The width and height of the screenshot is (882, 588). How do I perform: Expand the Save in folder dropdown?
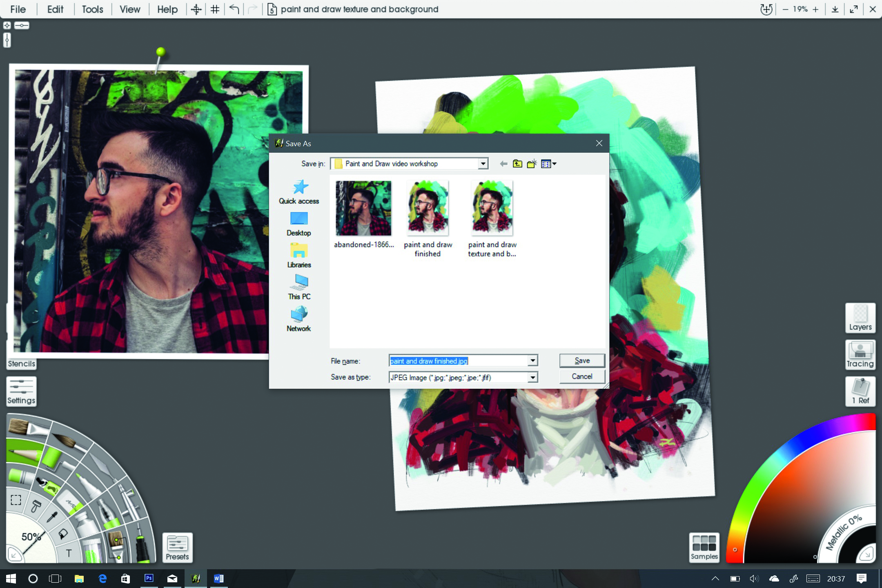point(483,164)
